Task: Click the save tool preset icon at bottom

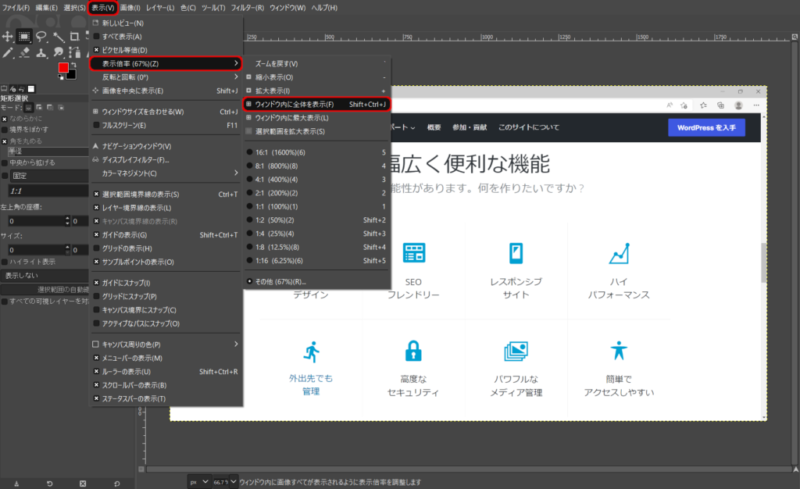Action: [x=16, y=483]
